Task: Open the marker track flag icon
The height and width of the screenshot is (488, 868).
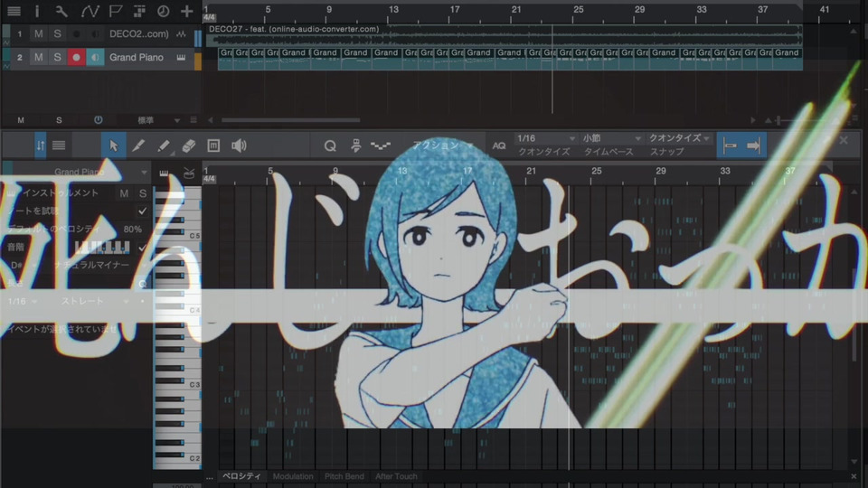Action: (116, 11)
